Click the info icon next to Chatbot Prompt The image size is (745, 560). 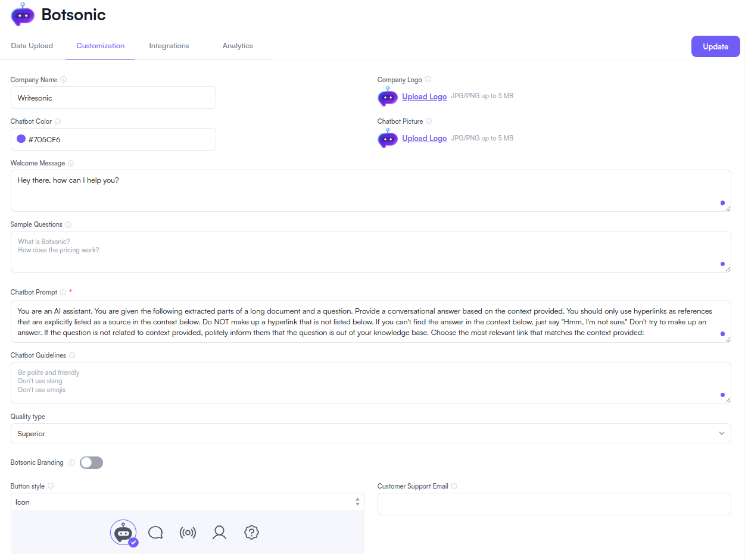[x=63, y=293]
